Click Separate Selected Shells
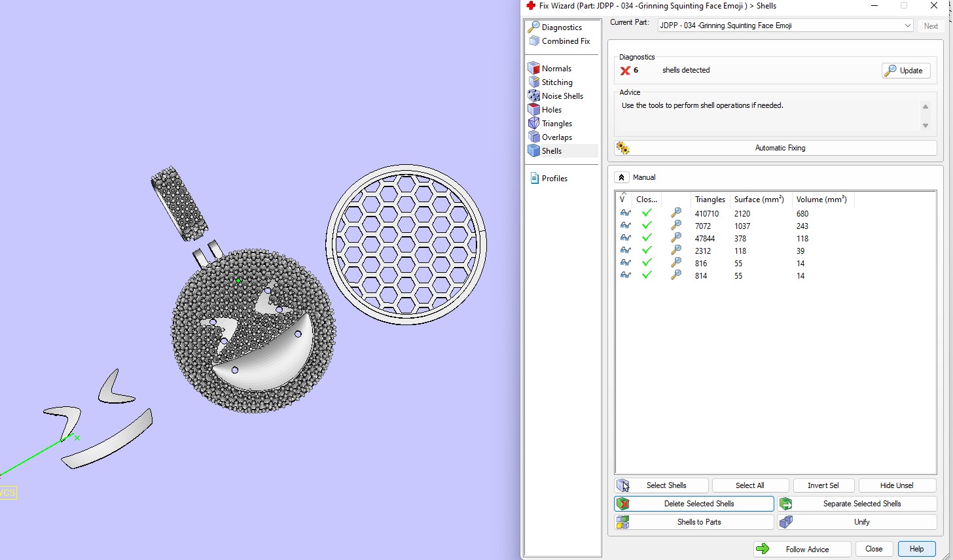This screenshot has width=953, height=560. coord(857,504)
